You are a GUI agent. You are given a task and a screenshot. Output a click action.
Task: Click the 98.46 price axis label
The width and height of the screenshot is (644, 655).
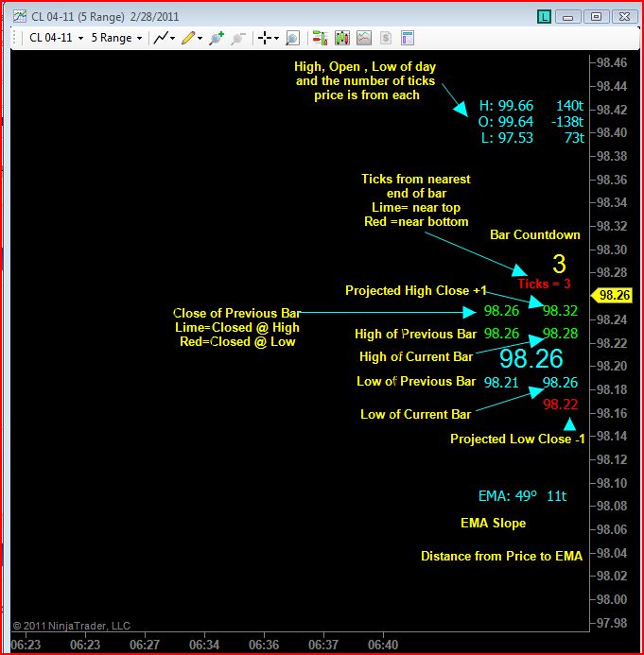[612, 63]
